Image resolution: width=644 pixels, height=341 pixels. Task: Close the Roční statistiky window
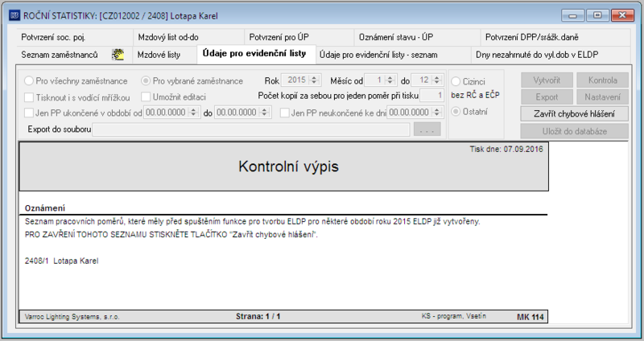click(x=622, y=15)
